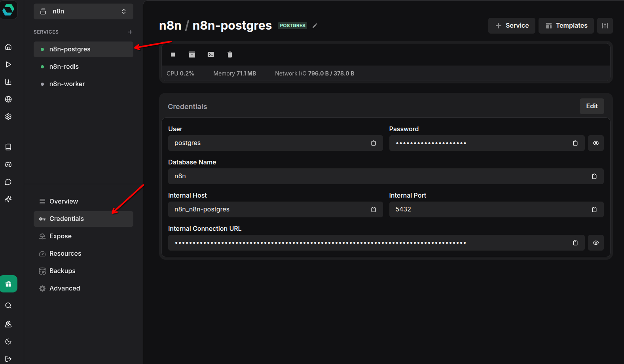624x364 pixels.
Task: Copy the Internal Host value
Action: tap(374, 209)
